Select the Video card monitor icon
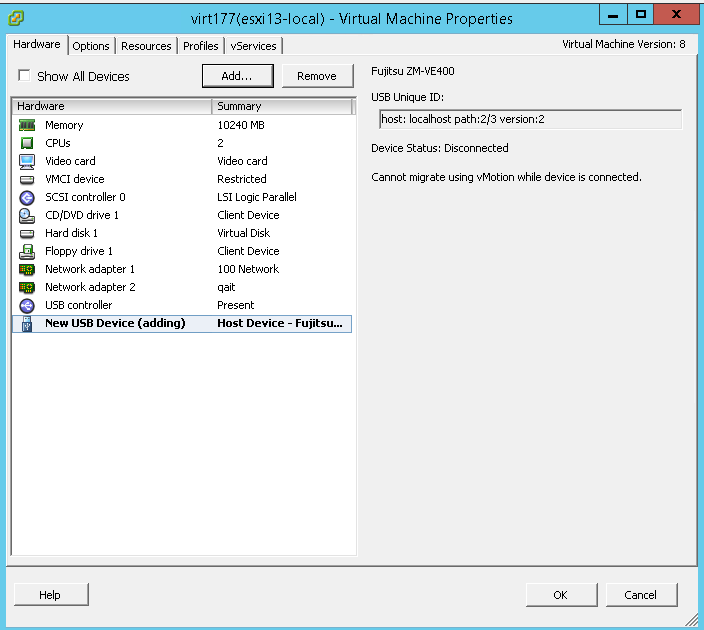 [27, 161]
